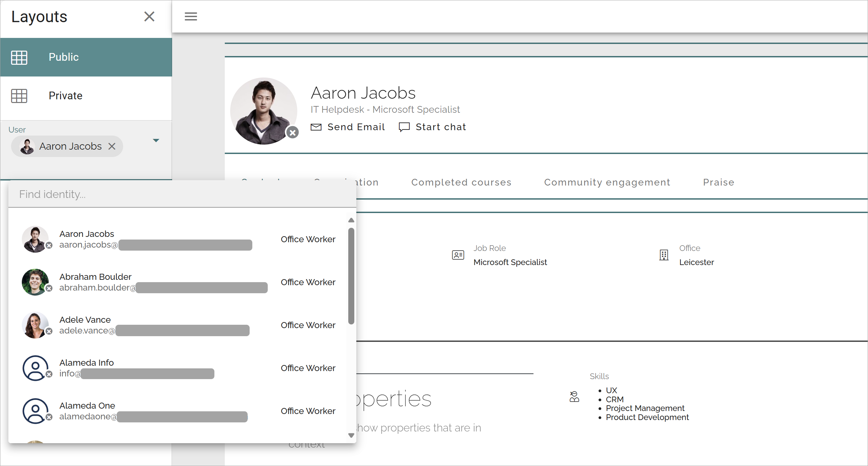
Task: Select Aaron Jacobs from identity list
Action: (178, 239)
